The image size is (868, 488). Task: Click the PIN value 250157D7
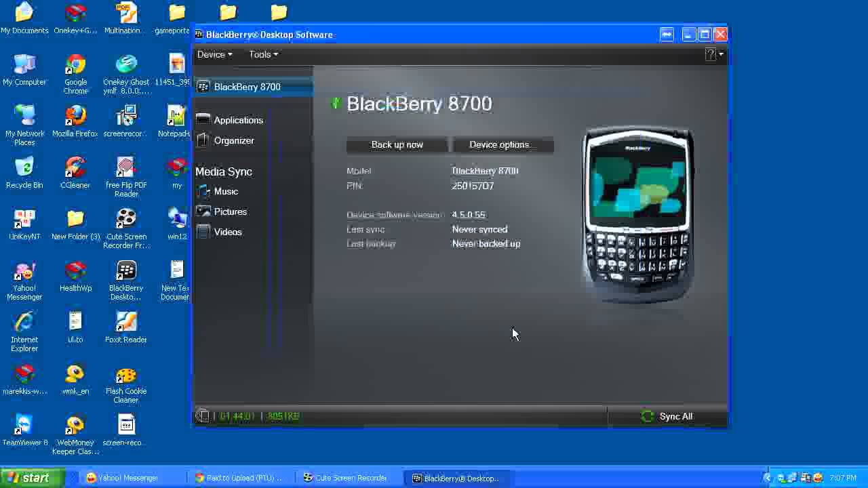473,186
